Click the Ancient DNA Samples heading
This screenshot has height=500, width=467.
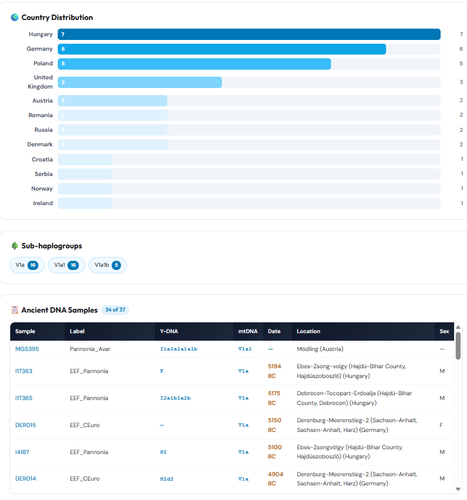pyautogui.click(x=59, y=310)
